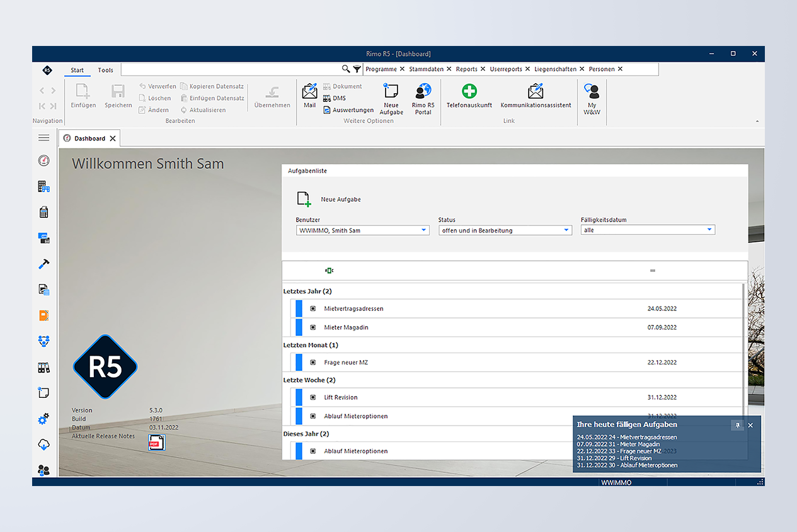Create a Neue Aufgabe via the ribbon icon
Viewport: 797px width, 532px height.
tap(391, 96)
